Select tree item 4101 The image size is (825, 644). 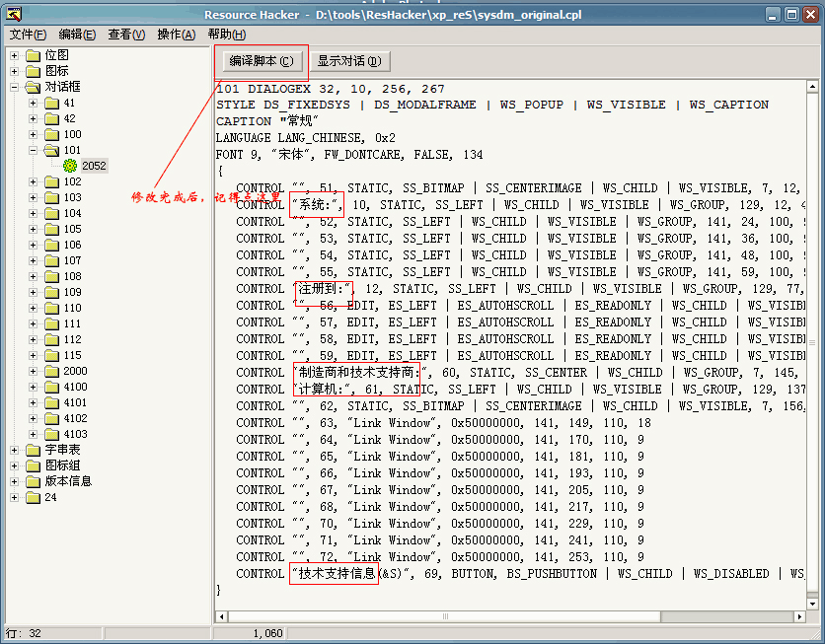pyautogui.click(x=75, y=402)
